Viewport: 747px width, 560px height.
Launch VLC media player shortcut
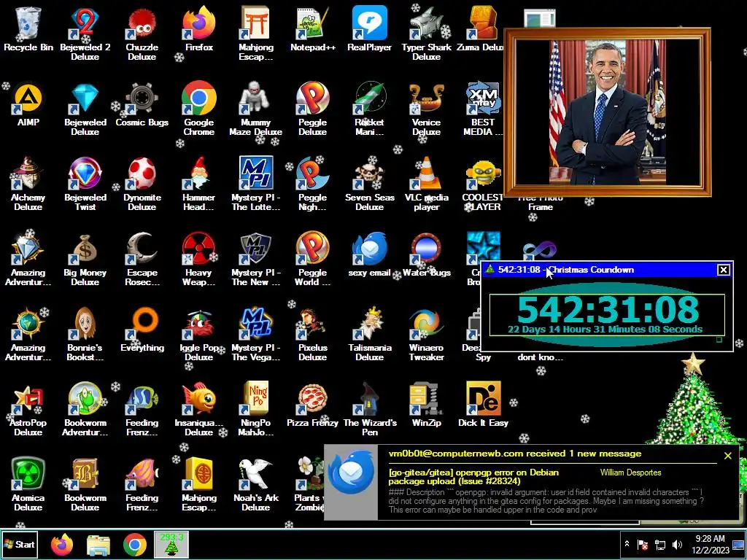pyautogui.click(x=426, y=184)
